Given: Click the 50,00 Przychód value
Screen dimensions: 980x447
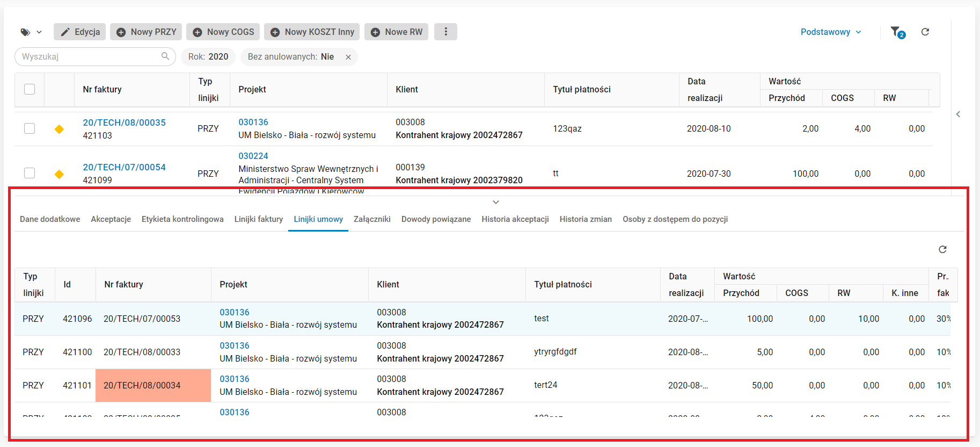Looking at the screenshot, I should click(762, 385).
